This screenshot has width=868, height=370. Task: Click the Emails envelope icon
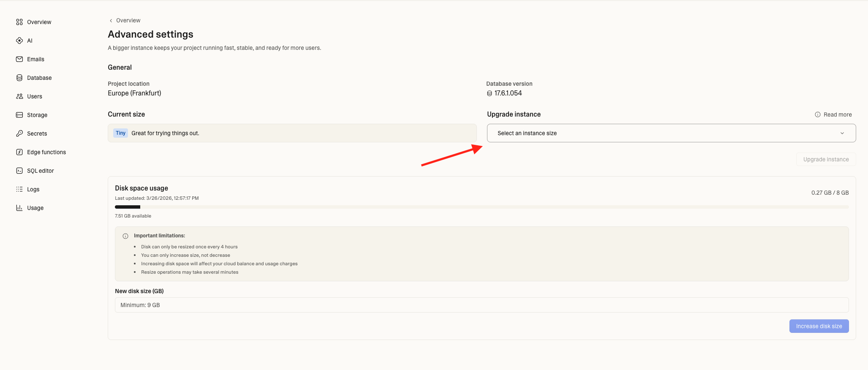pos(19,59)
